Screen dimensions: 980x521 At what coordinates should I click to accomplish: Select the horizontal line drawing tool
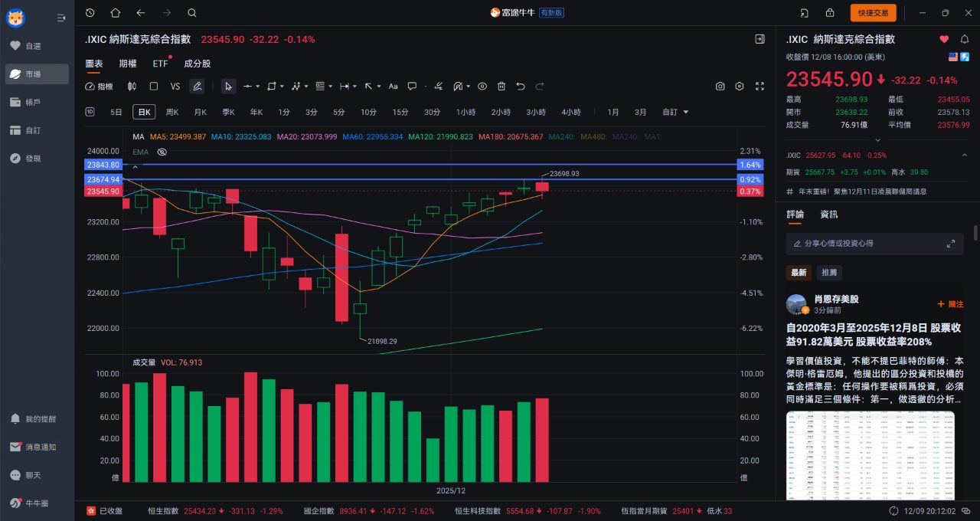247,87
